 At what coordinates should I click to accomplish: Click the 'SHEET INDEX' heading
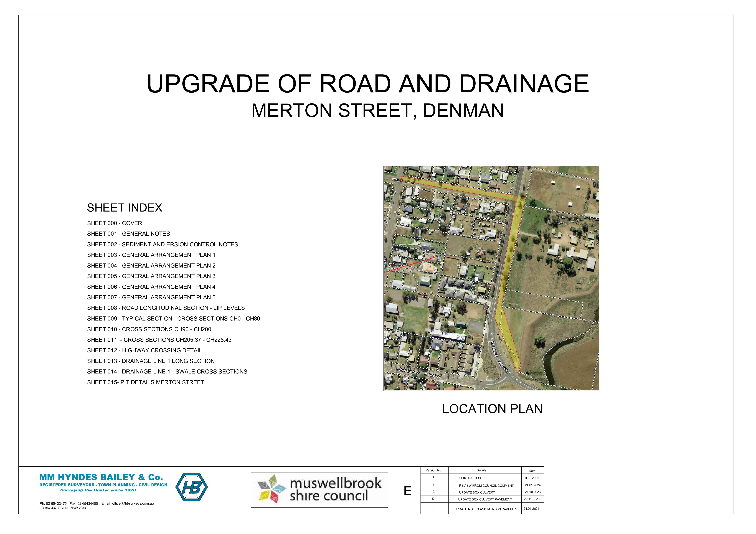click(x=125, y=208)
